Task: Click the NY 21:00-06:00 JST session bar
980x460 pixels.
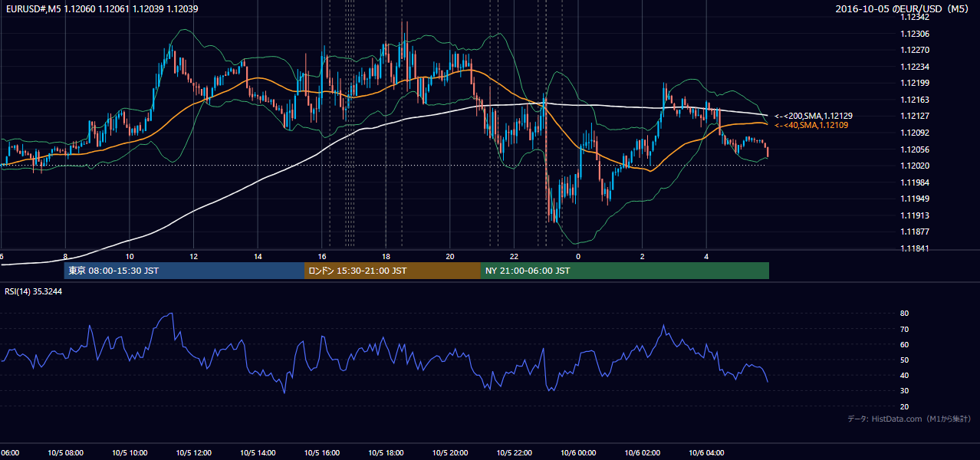Action: 625,271
